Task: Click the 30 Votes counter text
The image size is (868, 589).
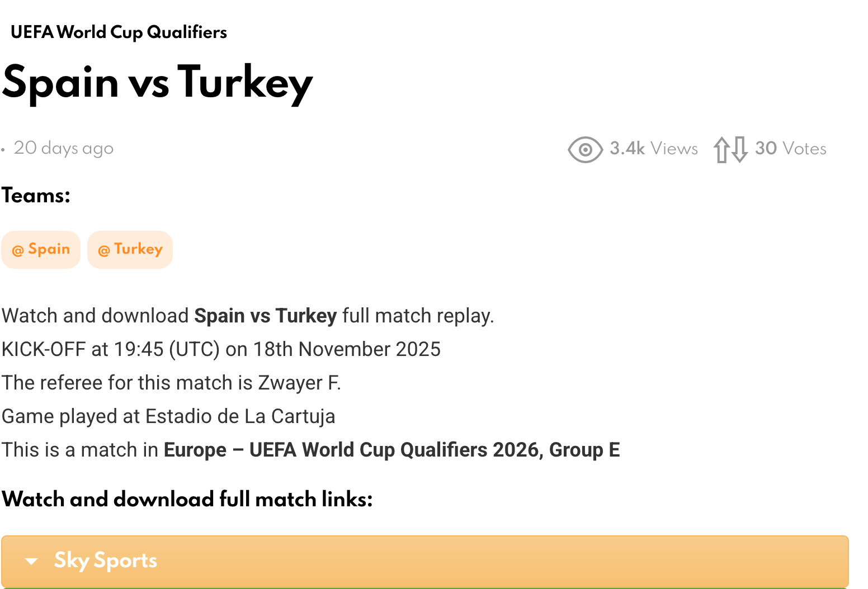Action: [790, 149]
